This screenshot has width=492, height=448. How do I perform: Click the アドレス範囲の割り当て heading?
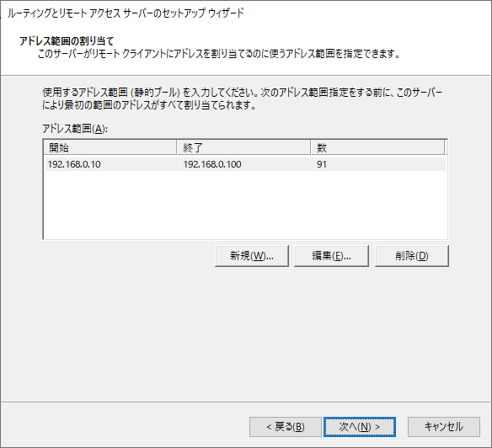pyautogui.click(x=67, y=40)
